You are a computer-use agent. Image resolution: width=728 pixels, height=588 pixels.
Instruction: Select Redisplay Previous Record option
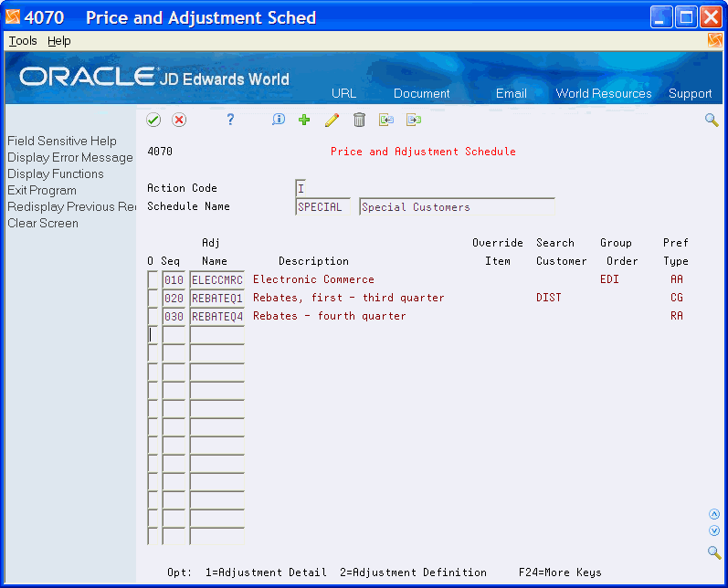pos(71,206)
